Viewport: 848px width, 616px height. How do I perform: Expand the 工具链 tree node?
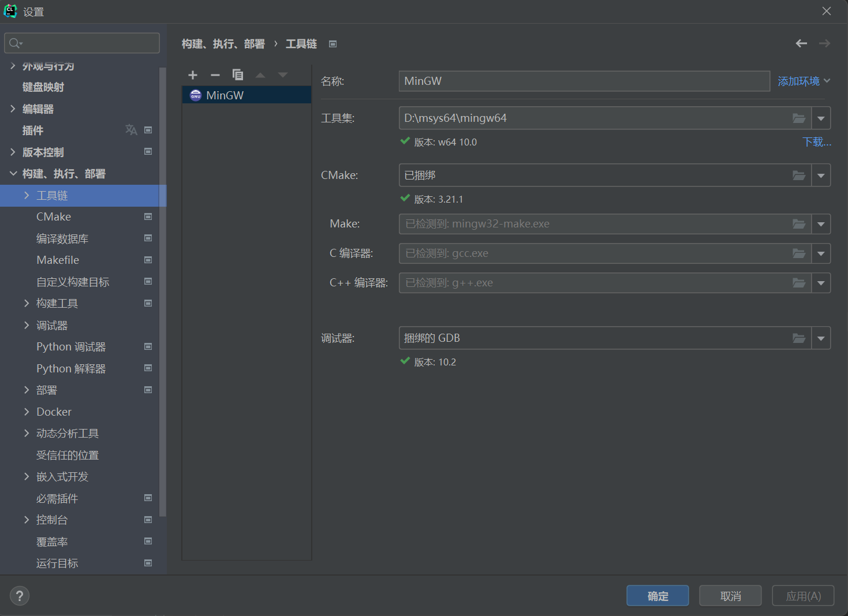pos(27,195)
